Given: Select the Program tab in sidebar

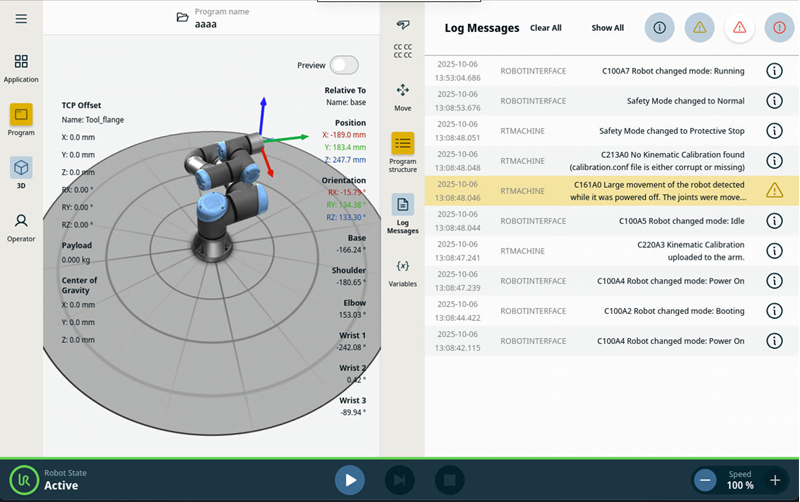Looking at the screenshot, I should point(21,120).
